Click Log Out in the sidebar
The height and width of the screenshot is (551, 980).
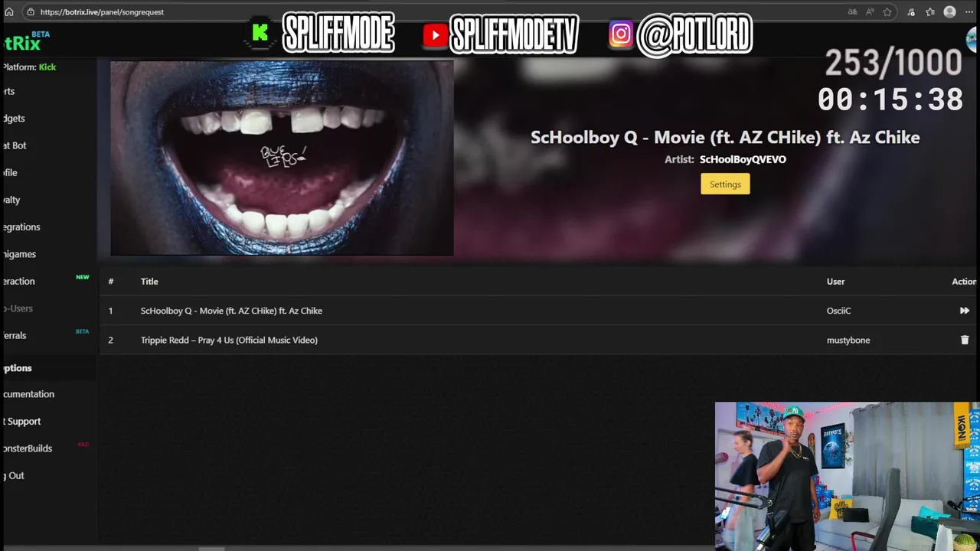[x=13, y=476]
